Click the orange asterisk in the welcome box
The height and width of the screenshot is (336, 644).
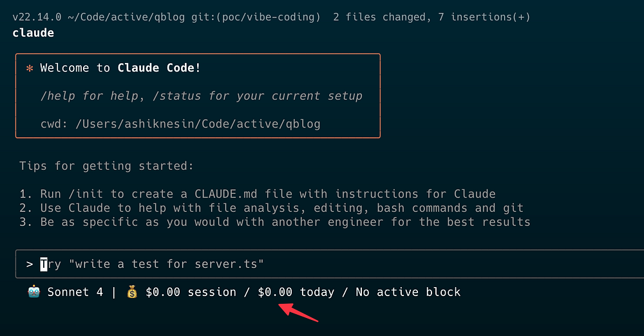click(x=30, y=68)
